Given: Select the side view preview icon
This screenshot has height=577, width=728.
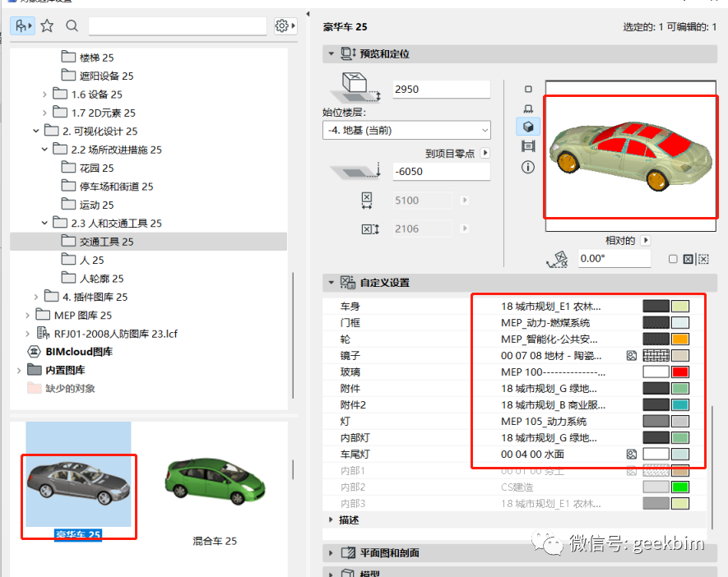Looking at the screenshot, I should (528, 108).
